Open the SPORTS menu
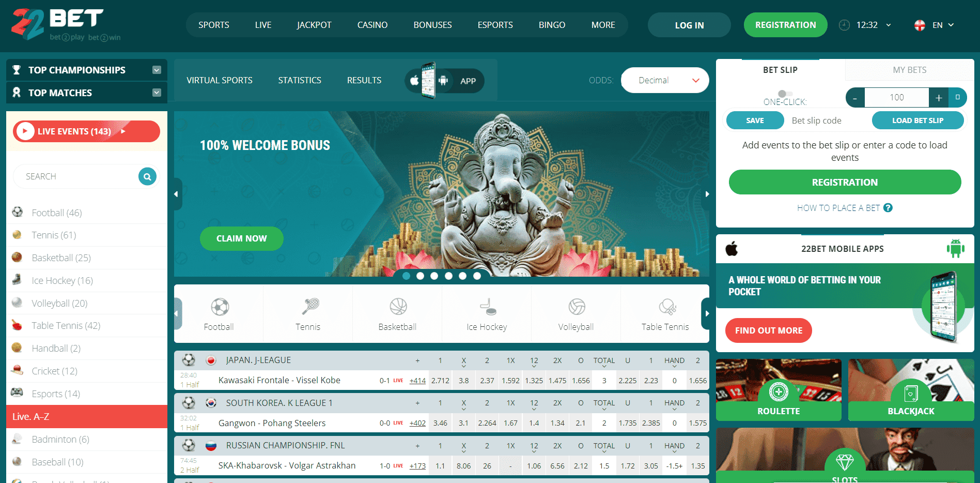Image resolution: width=980 pixels, height=483 pixels. [214, 25]
